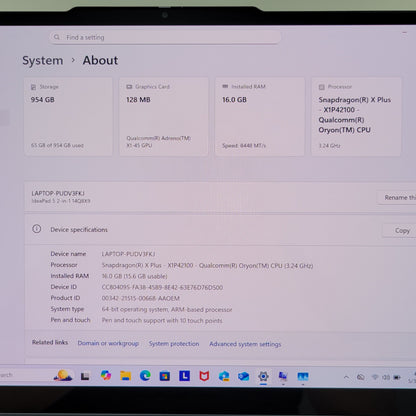This screenshot has height=416, width=416.
Task: Click the battery tray icon
Action: click(397, 377)
